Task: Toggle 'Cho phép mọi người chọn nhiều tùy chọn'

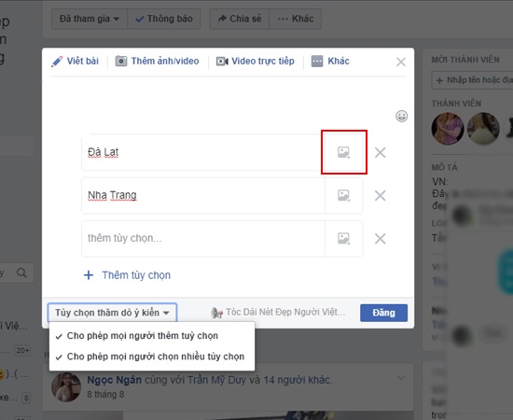Action: tap(152, 357)
